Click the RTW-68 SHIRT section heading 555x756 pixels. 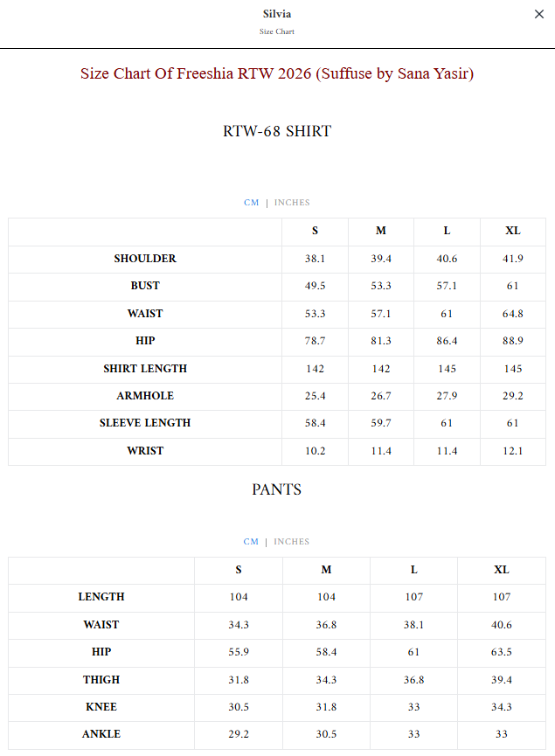coord(277,131)
